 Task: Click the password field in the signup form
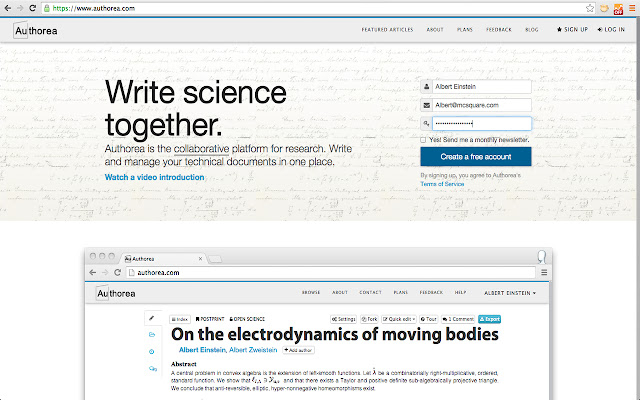[482, 124]
